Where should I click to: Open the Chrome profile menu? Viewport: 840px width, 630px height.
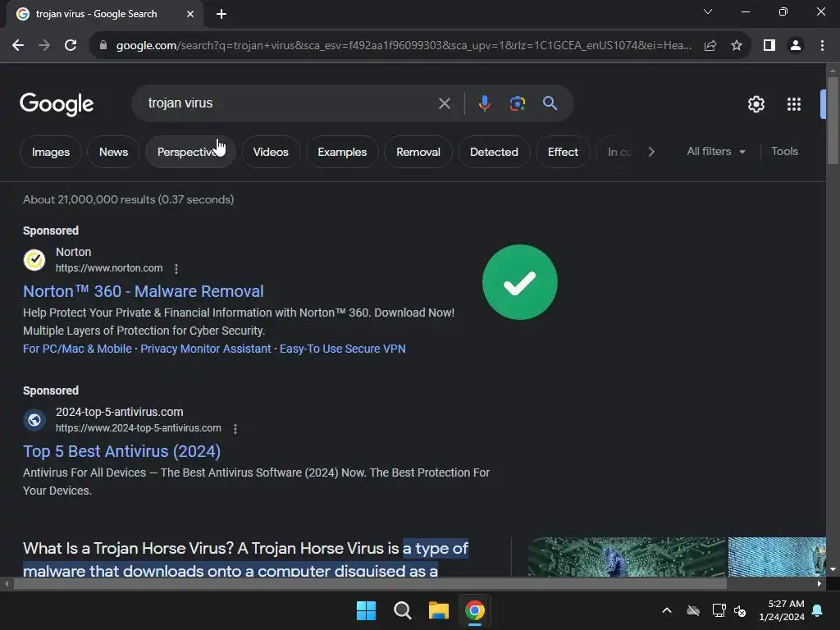click(x=796, y=46)
